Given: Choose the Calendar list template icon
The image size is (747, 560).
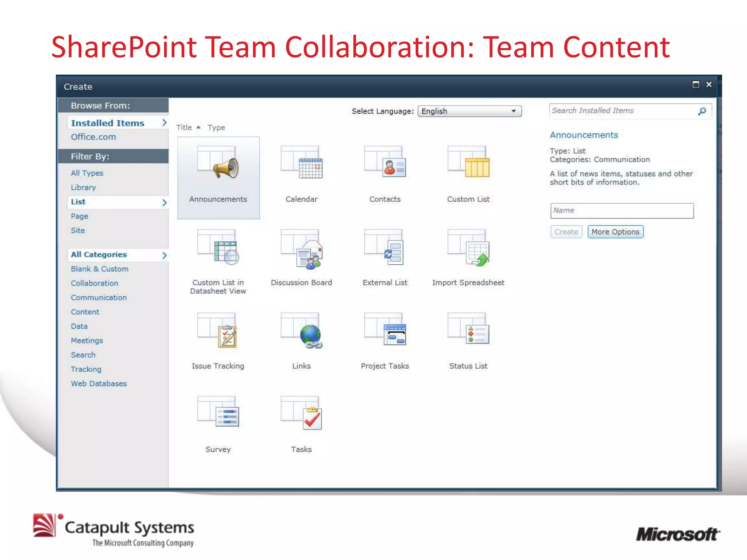Looking at the screenshot, I should (302, 162).
